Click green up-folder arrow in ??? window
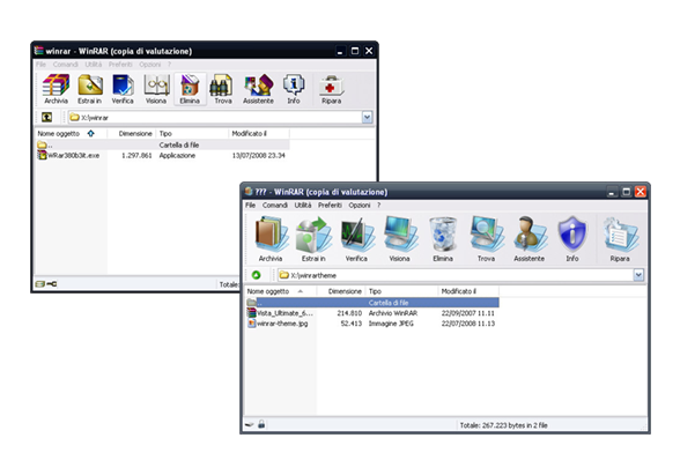680x475 pixels. (256, 275)
